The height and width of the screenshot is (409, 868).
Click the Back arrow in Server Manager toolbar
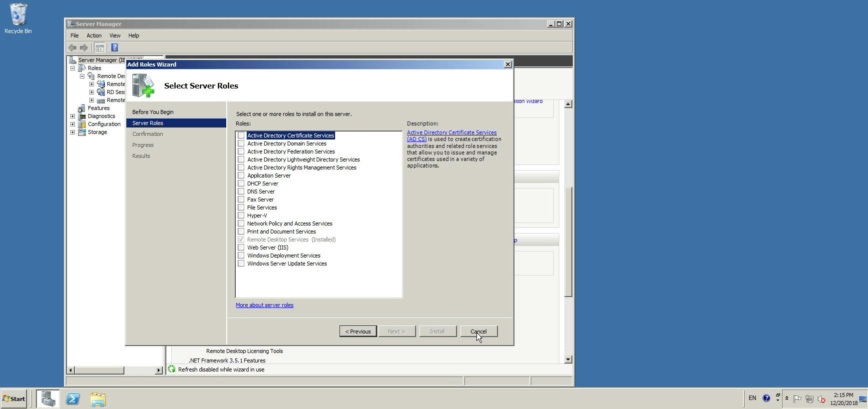pos(72,47)
